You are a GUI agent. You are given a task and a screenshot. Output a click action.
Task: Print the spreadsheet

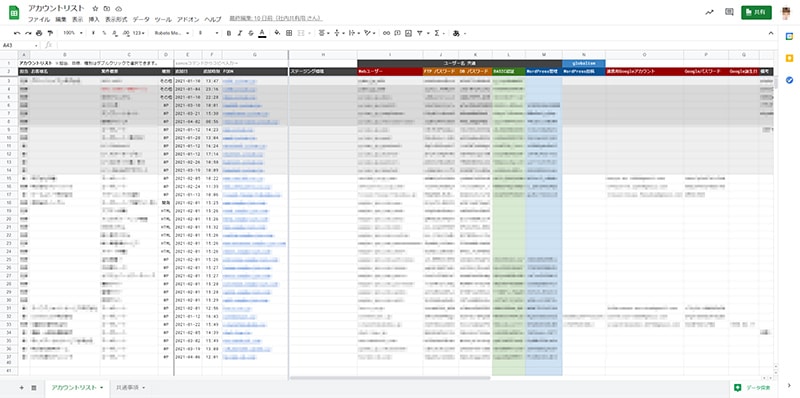(39, 33)
